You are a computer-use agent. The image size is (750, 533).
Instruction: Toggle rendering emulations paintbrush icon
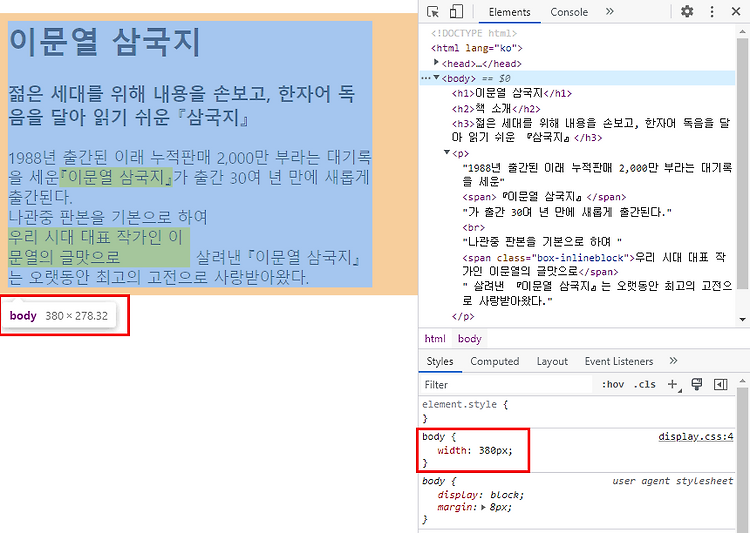click(x=697, y=384)
